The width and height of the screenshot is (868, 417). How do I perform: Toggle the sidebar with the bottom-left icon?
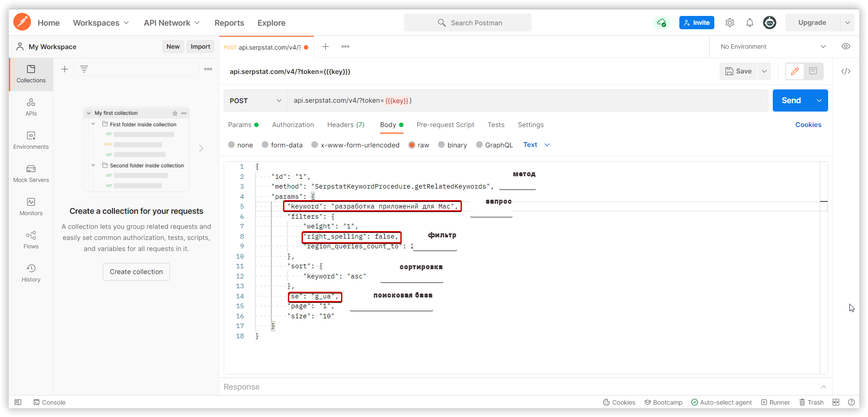pyautogui.click(x=18, y=402)
